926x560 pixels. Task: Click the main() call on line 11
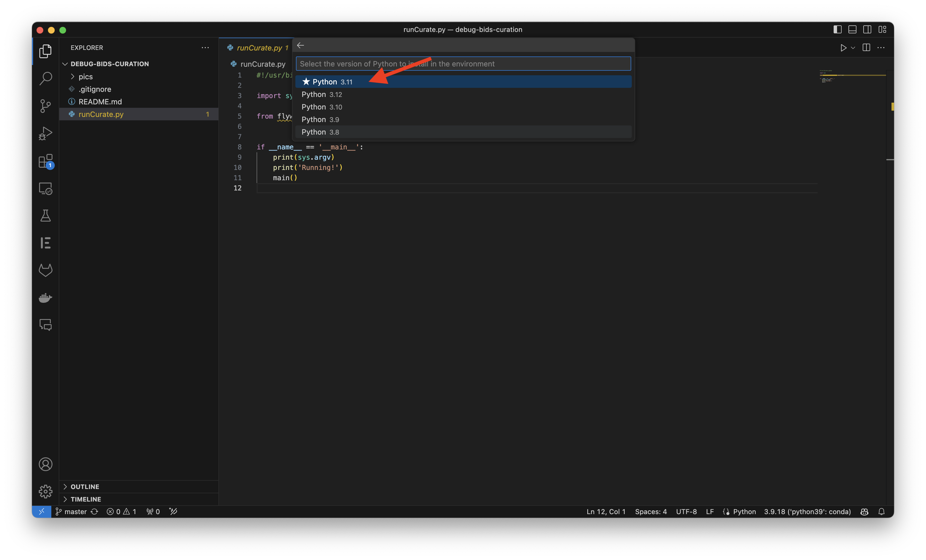[x=285, y=178]
